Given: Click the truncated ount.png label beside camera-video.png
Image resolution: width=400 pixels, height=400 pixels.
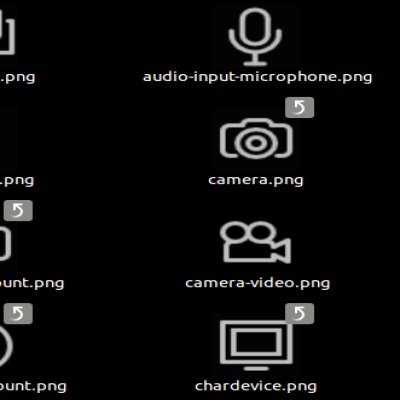Looking at the screenshot, I should point(32,283).
